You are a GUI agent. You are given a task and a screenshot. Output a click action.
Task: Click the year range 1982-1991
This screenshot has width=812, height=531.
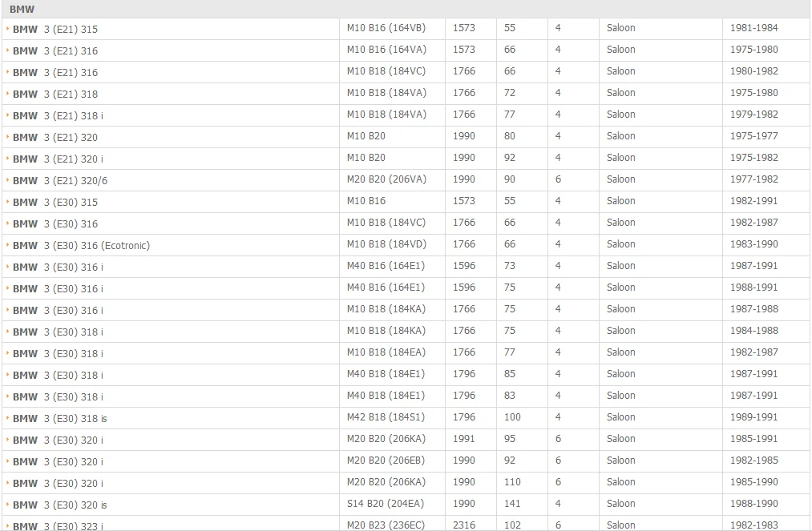(x=754, y=201)
